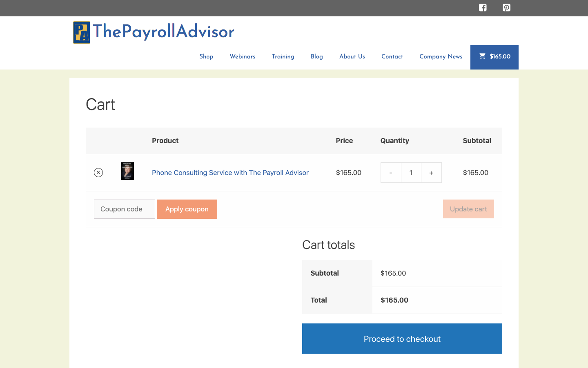Click the Quantity column header

pyautogui.click(x=395, y=141)
